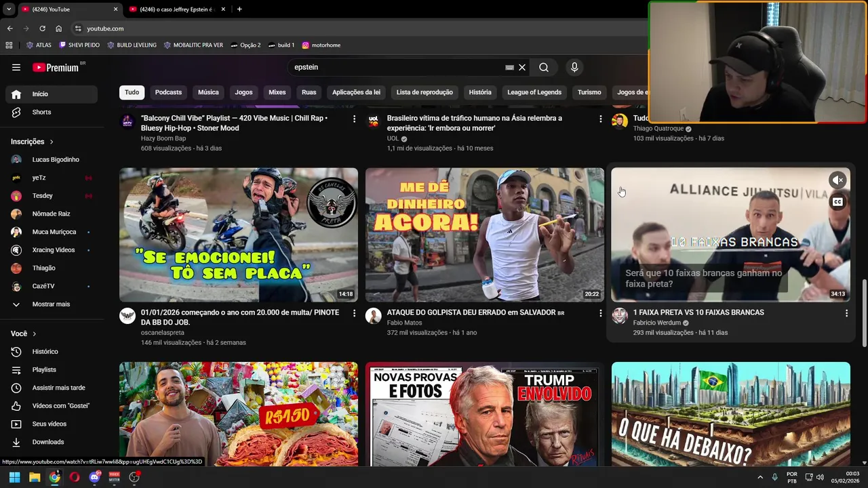Go back in browser history
Image resolution: width=868 pixels, height=488 pixels.
pos(9,28)
